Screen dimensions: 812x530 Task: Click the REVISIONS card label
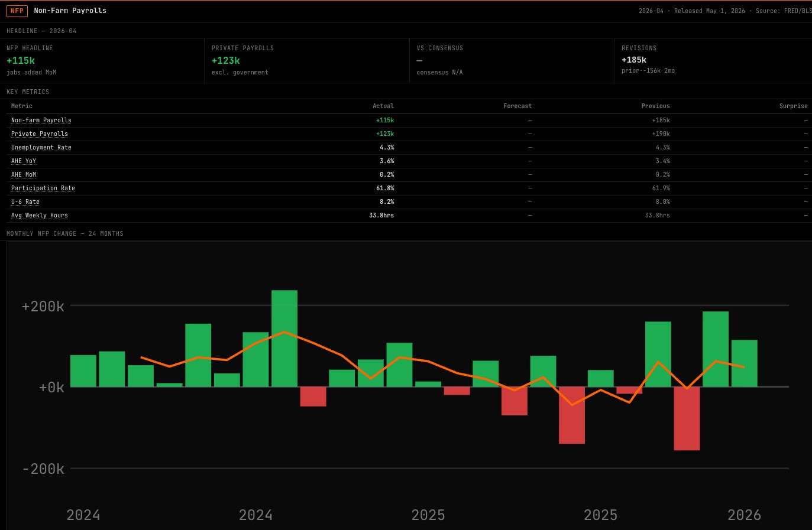[639, 48]
